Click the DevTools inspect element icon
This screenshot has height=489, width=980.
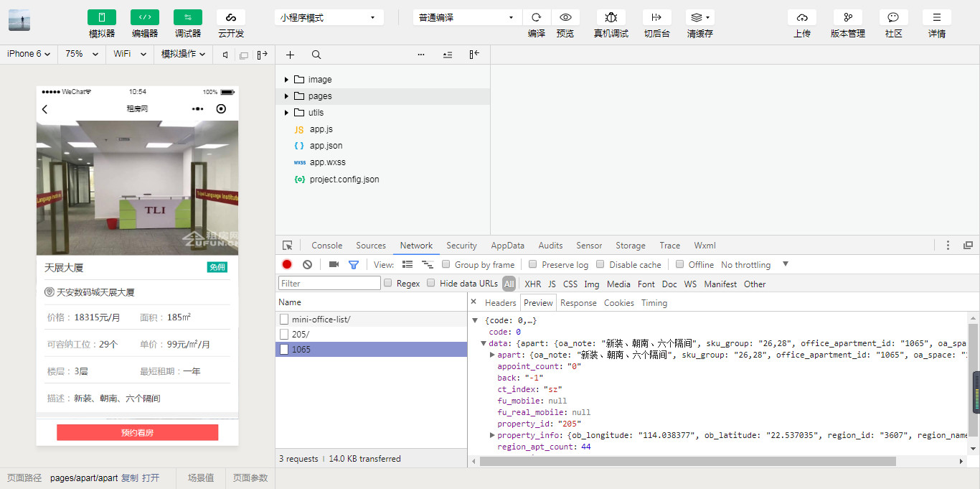point(288,246)
